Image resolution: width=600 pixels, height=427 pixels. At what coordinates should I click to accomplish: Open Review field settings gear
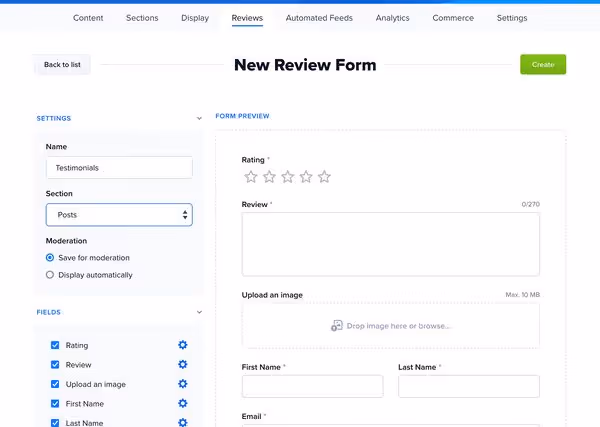point(183,364)
